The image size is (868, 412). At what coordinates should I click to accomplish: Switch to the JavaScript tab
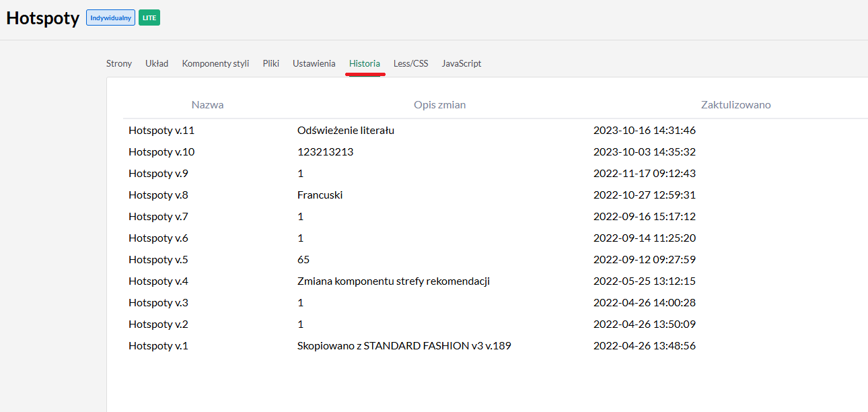pyautogui.click(x=462, y=63)
